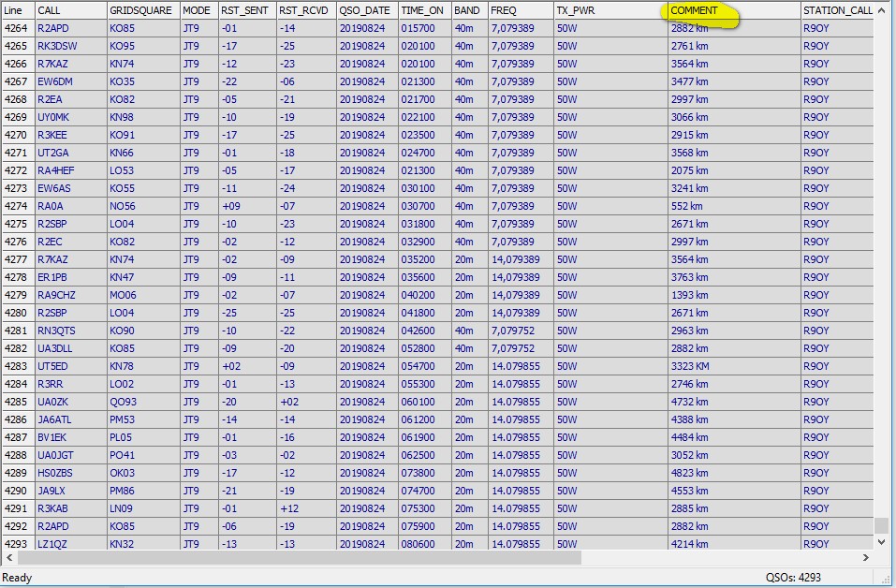Click the horizontal scrollbar right arrow
This screenshot has height=588, width=896.
pos(867,557)
